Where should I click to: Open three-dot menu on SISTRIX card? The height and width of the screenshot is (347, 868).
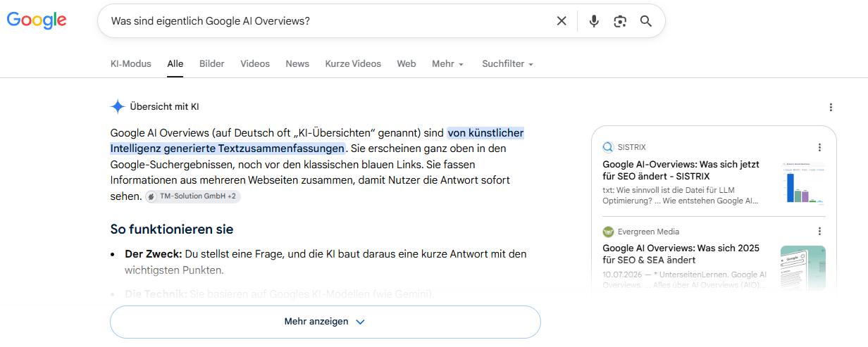pos(819,147)
